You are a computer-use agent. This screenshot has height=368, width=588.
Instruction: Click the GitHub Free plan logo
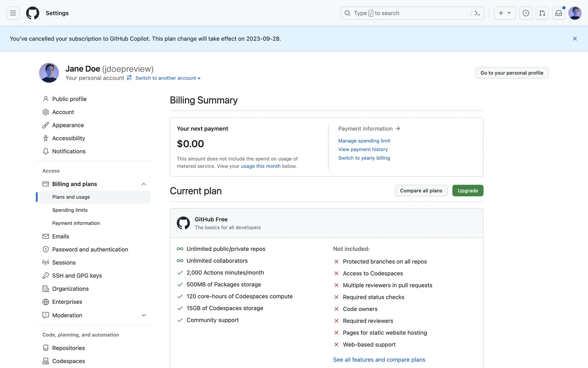pyautogui.click(x=183, y=223)
